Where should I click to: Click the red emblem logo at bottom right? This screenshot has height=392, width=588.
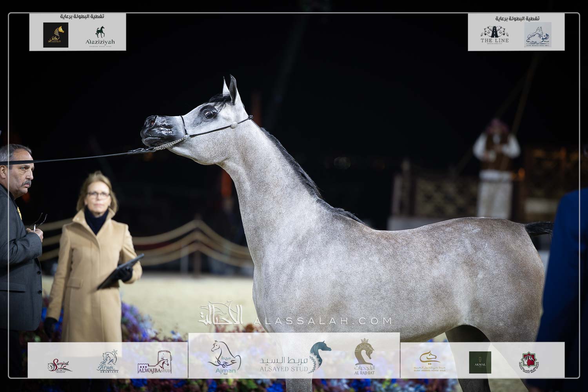(530, 362)
